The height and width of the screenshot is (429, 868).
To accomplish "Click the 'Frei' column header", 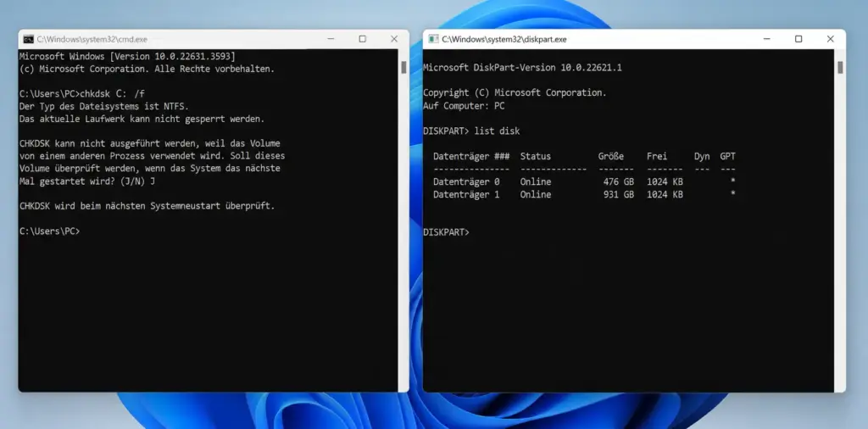I will coord(657,157).
